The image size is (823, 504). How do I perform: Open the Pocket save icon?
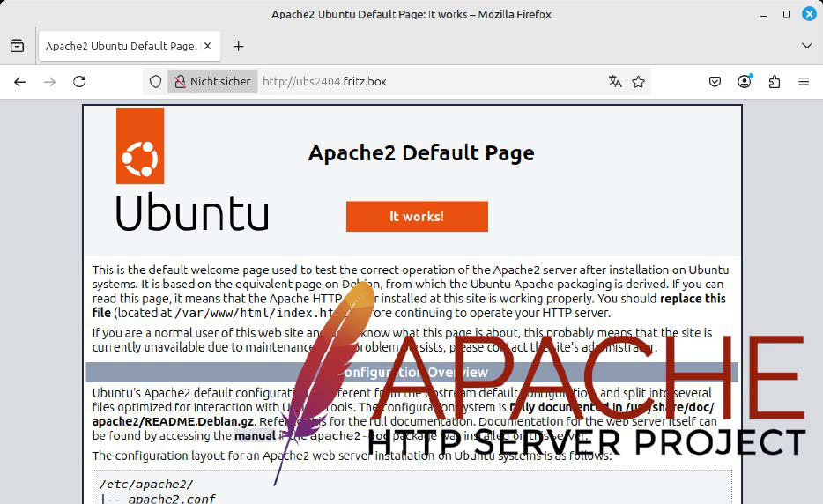(715, 81)
